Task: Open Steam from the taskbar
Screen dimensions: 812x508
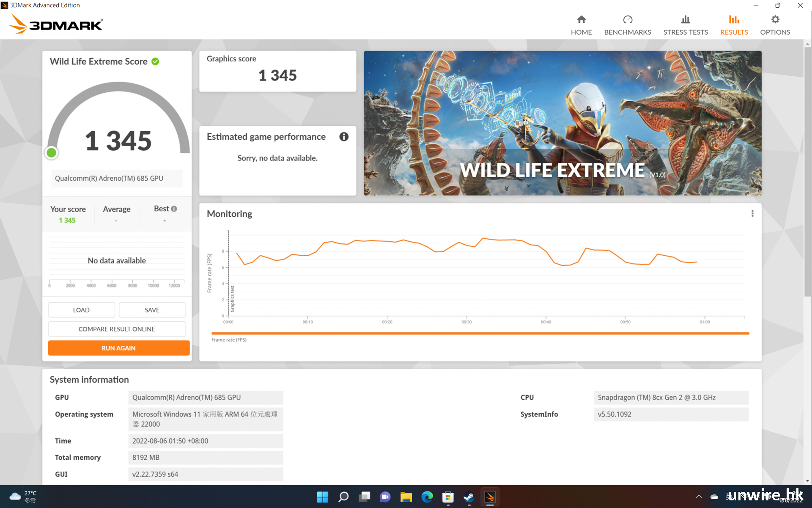Action: coord(469,497)
